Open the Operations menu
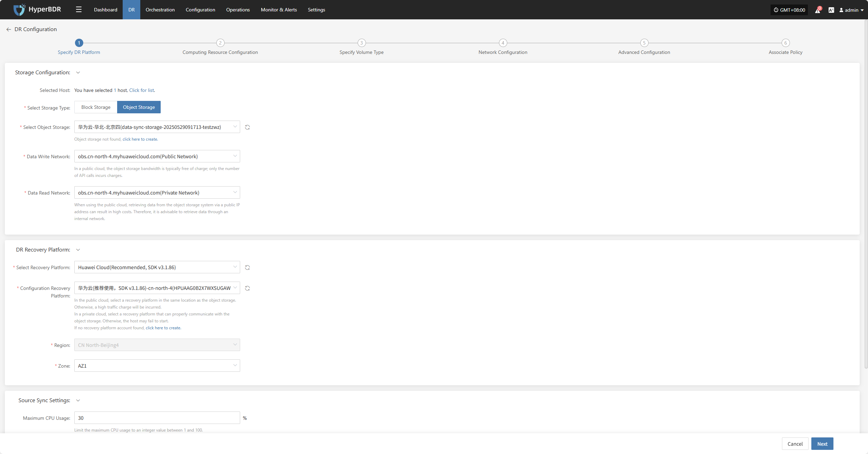The height and width of the screenshot is (454, 868). tap(238, 10)
